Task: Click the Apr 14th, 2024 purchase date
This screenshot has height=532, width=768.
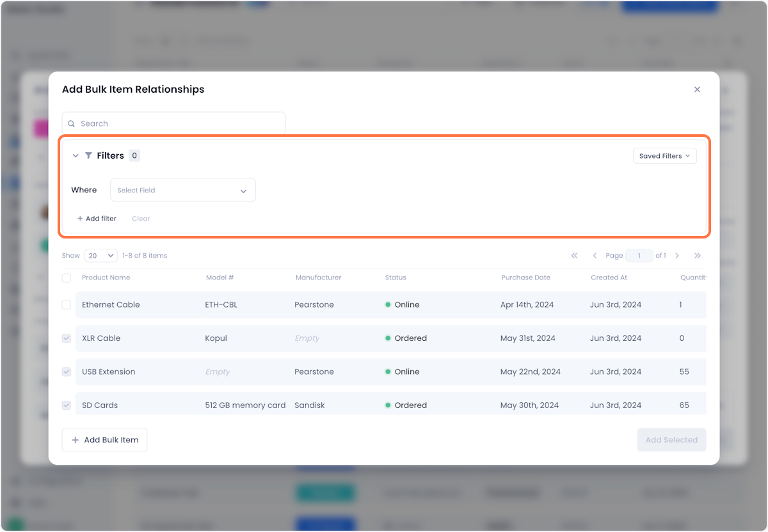Action: [x=527, y=305]
